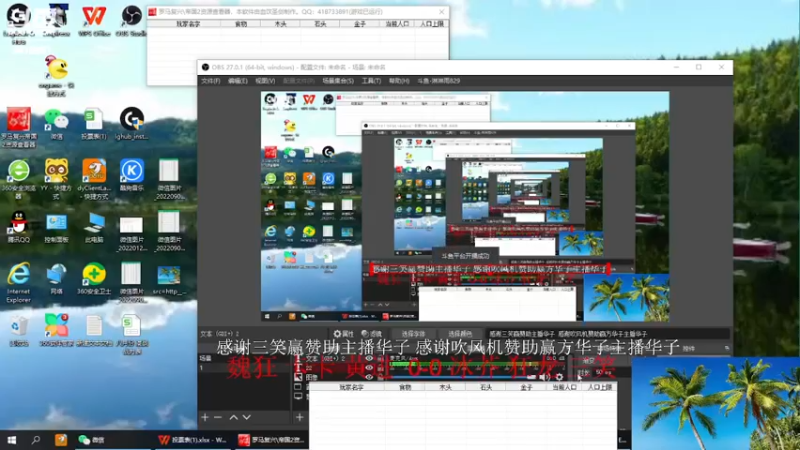
Task: Move the scene up with the up arrow
Action: pos(233,417)
